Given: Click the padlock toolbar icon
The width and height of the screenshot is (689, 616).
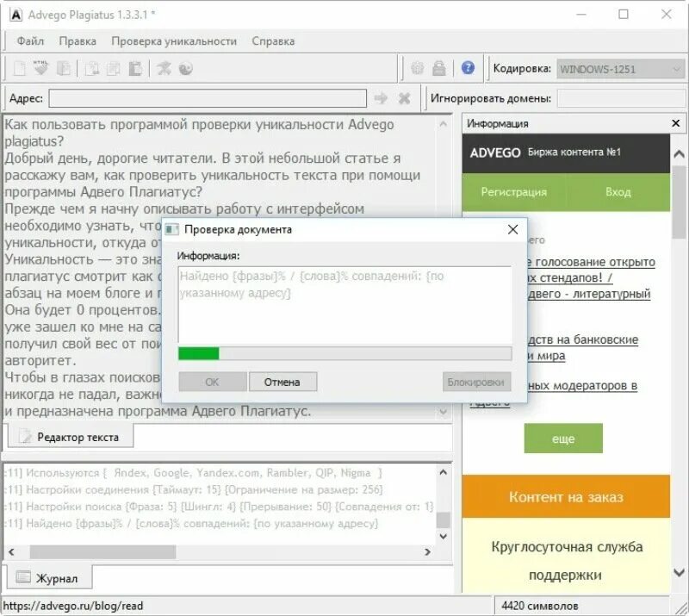Looking at the screenshot, I should (439, 68).
